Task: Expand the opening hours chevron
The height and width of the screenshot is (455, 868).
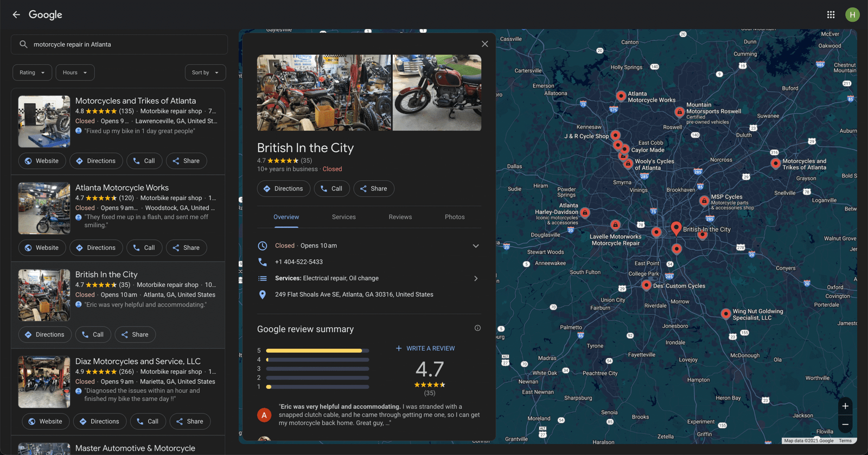Action: pos(476,246)
